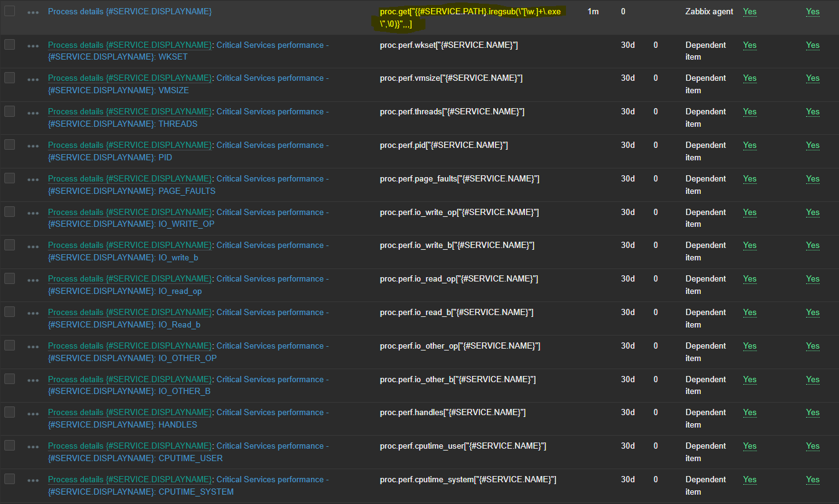
Task: Check the box beside the VMSIZE item
Action: tap(9, 78)
